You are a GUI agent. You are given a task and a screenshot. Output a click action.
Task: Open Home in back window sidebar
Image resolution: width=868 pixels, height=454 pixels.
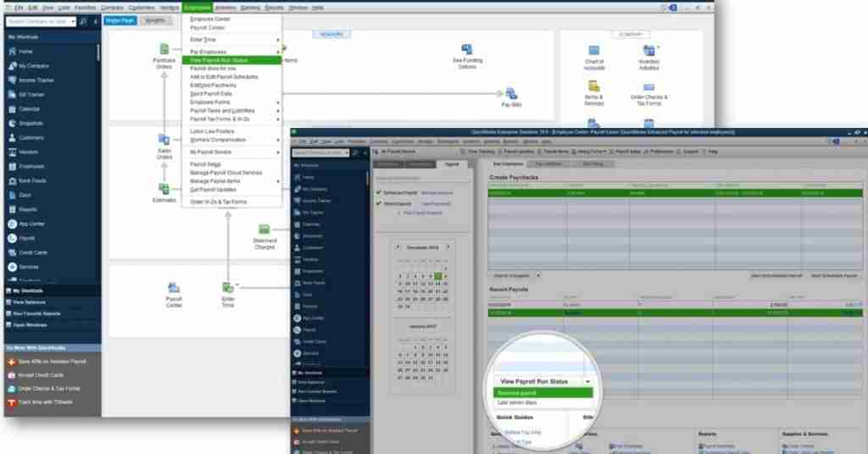(25, 52)
